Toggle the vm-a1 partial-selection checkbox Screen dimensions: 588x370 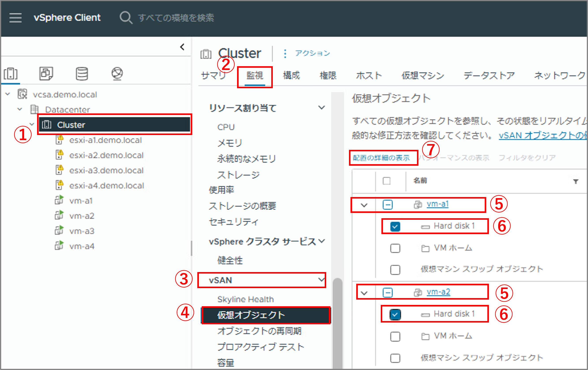click(x=388, y=205)
